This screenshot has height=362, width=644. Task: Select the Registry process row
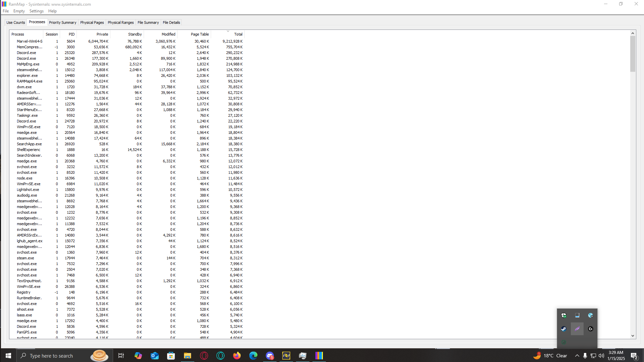coord(127,292)
